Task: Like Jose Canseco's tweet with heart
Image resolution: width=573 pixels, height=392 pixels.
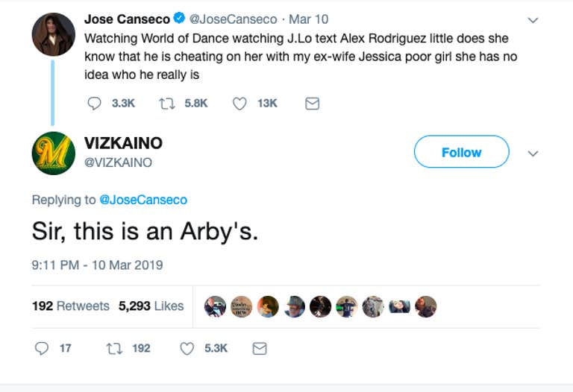Action: point(239,104)
